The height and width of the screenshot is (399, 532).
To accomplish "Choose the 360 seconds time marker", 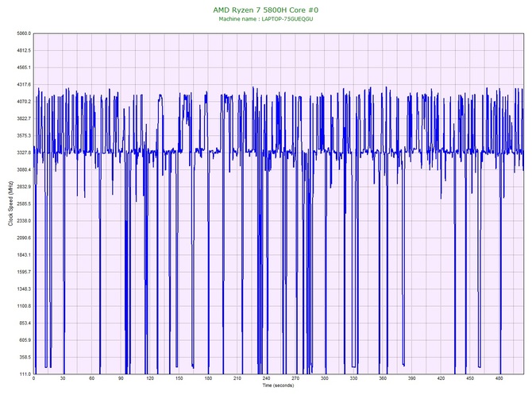I will [383, 379].
